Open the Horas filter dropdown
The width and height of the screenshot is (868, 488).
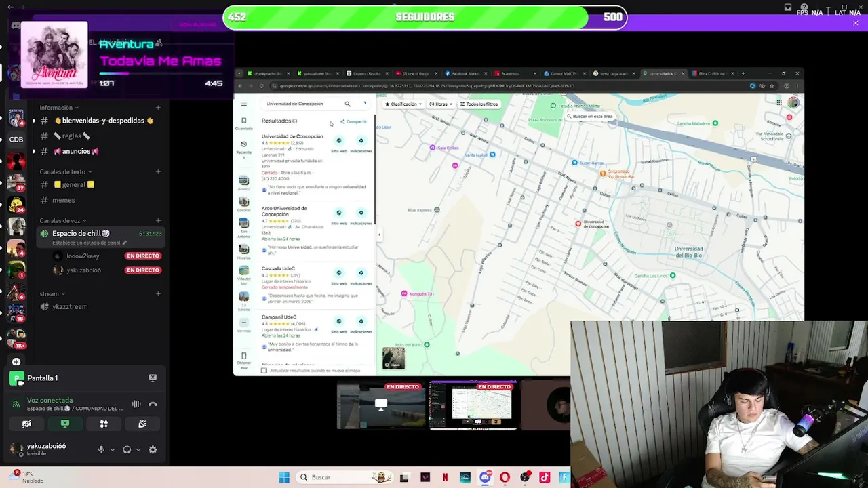[x=441, y=104]
